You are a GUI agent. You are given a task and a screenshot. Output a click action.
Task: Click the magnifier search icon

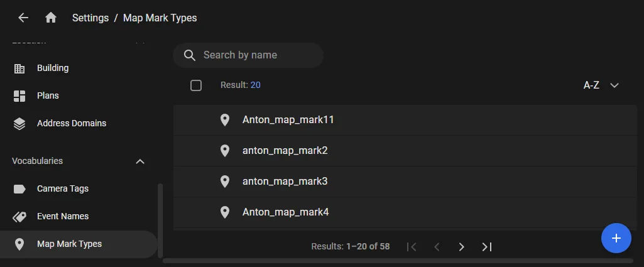click(x=189, y=55)
